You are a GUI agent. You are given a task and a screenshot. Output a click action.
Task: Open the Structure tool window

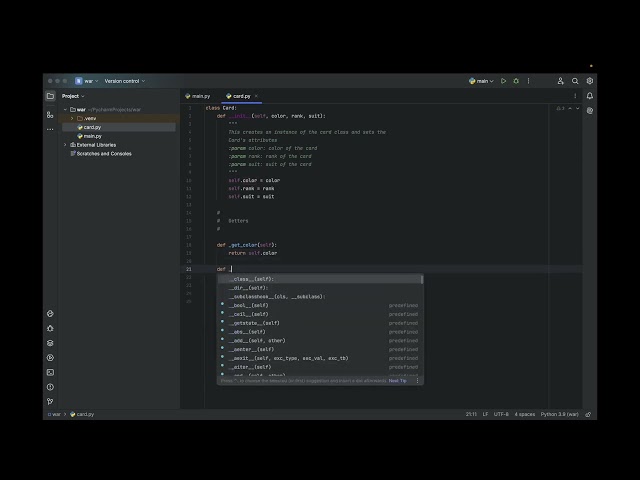coord(50,115)
